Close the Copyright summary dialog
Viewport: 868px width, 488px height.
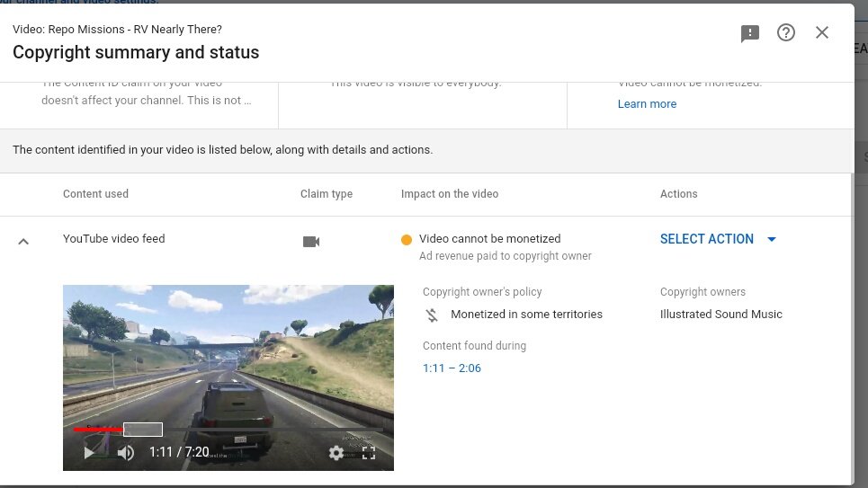pyautogui.click(x=821, y=32)
